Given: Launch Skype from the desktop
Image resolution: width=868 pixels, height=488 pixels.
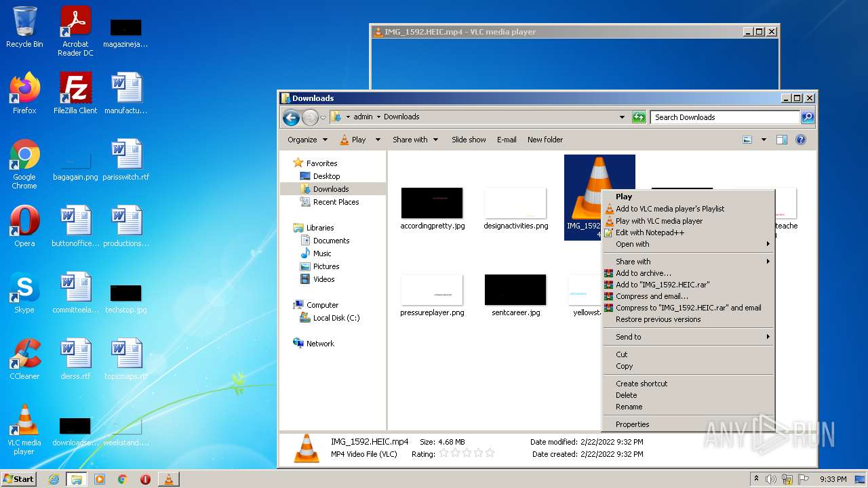Looking at the screenshot, I should tap(24, 293).
